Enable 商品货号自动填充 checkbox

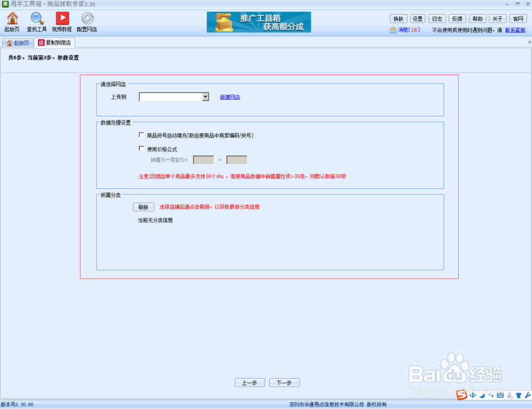point(142,135)
